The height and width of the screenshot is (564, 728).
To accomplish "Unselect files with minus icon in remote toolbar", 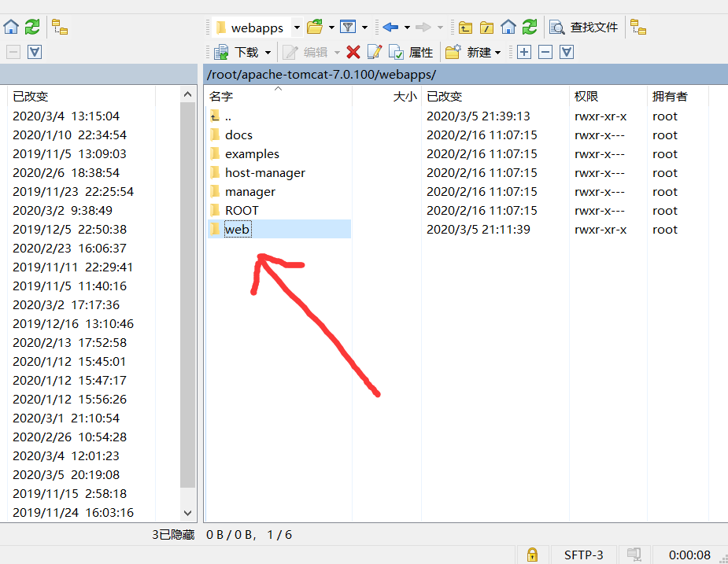I will click(x=545, y=52).
